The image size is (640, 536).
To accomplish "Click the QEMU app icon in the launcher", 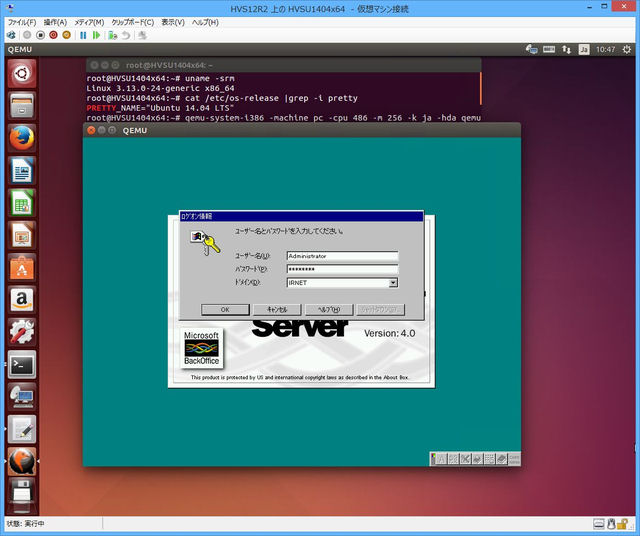I will 22,461.
